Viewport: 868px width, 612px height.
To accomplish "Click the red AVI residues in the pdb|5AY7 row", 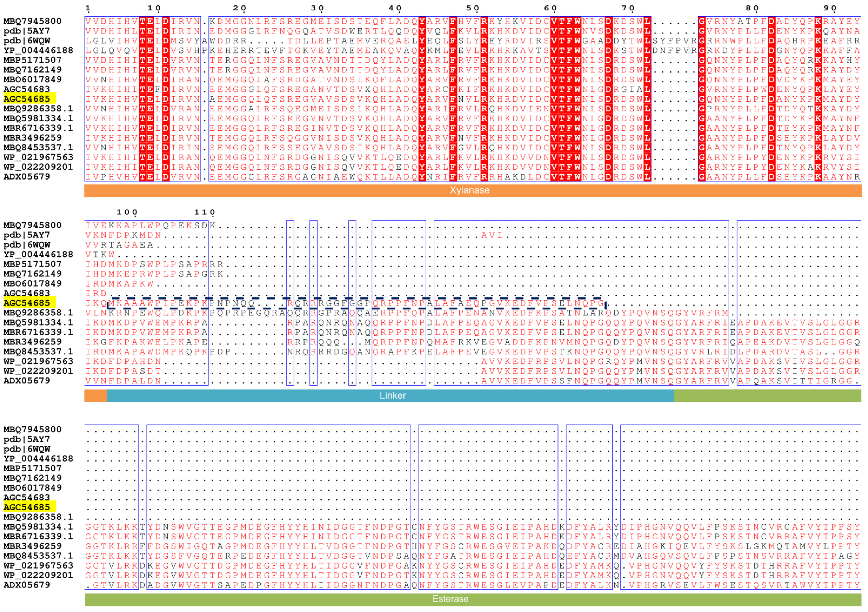I will tap(491, 235).
